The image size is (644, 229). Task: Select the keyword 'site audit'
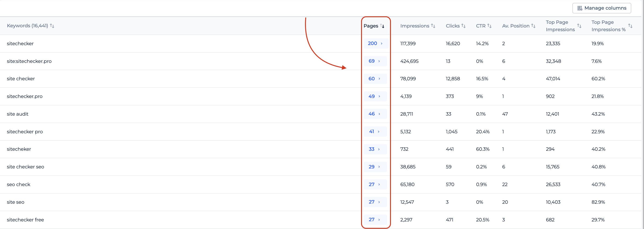pos(17,114)
